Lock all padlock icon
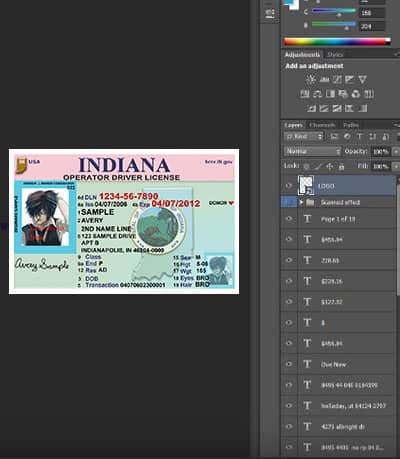Image resolution: width=400 pixels, height=459 pixels. tap(341, 166)
